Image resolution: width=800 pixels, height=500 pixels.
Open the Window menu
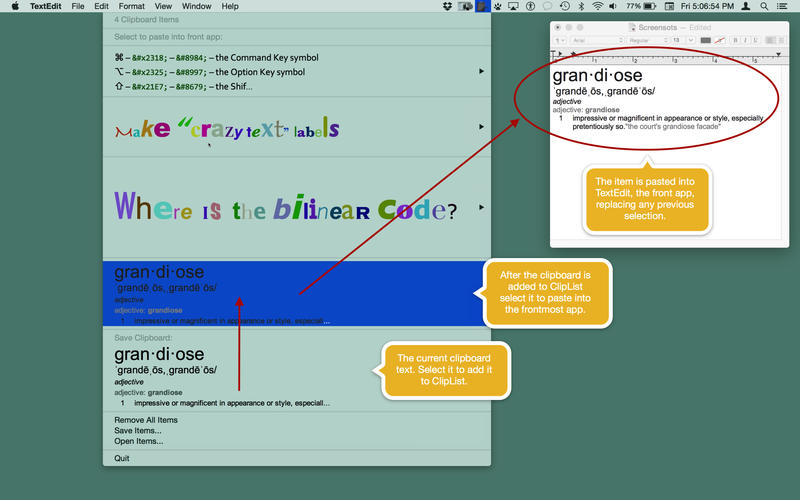[x=196, y=6]
